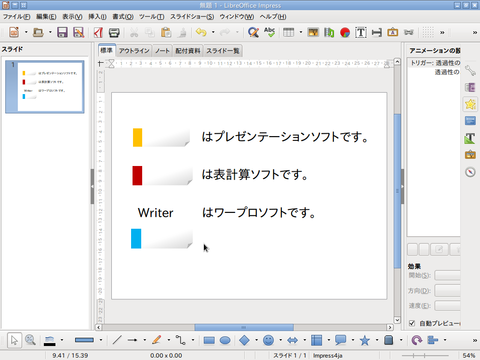Viewport: 480px width, 360px height.
Task: Insert a table with the table icon
Action: (289, 32)
